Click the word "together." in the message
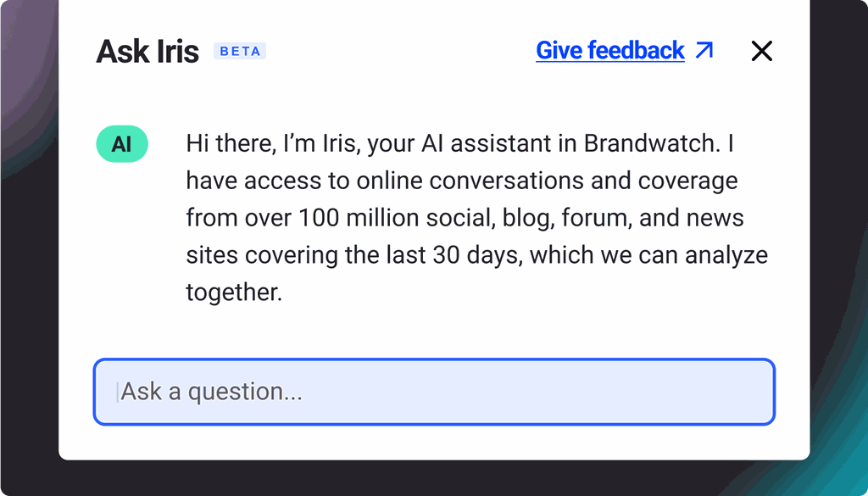The width and height of the screenshot is (868, 496). pos(233,293)
